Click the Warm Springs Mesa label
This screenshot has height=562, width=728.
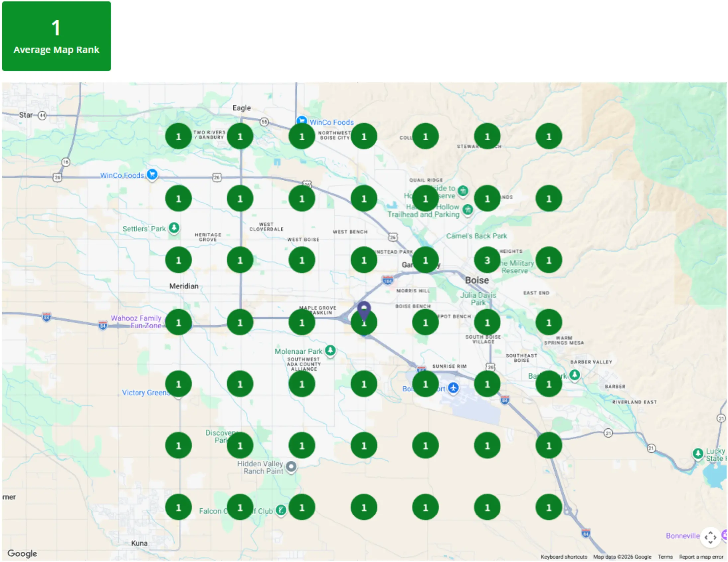pos(564,340)
